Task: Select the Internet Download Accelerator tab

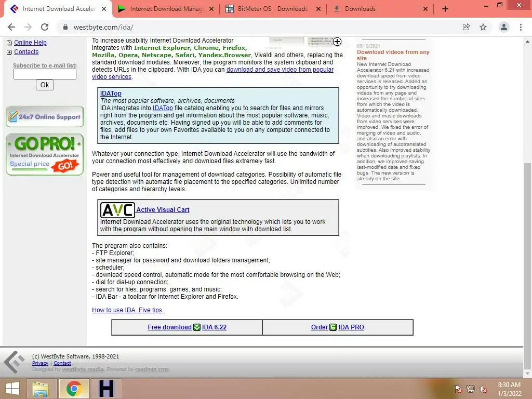Action: tap(58, 9)
